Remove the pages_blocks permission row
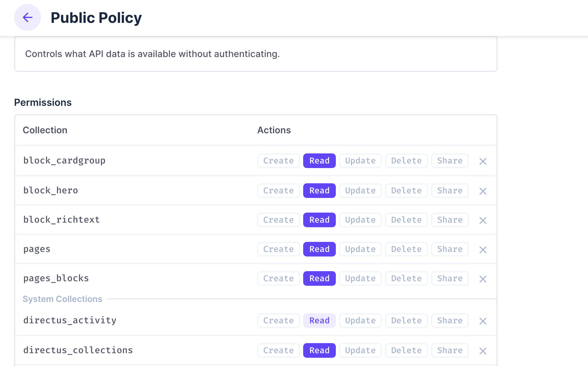The image size is (588, 366). click(x=483, y=279)
